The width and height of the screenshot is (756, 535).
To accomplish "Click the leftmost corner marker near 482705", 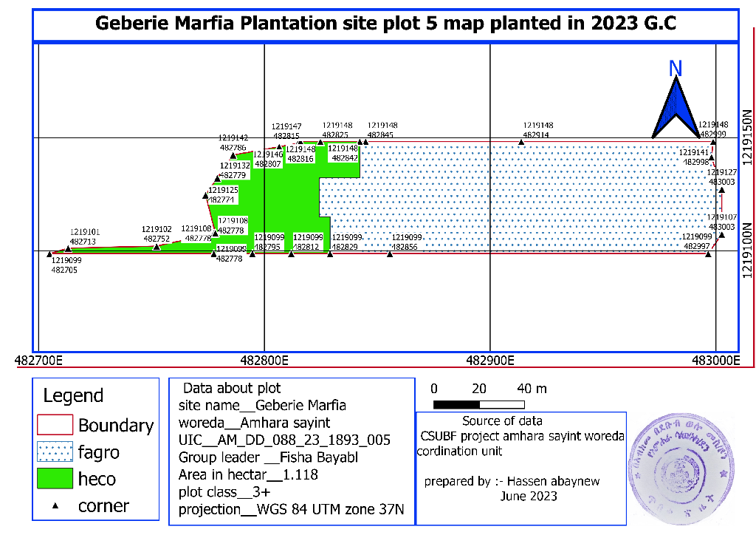I will click(49, 253).
